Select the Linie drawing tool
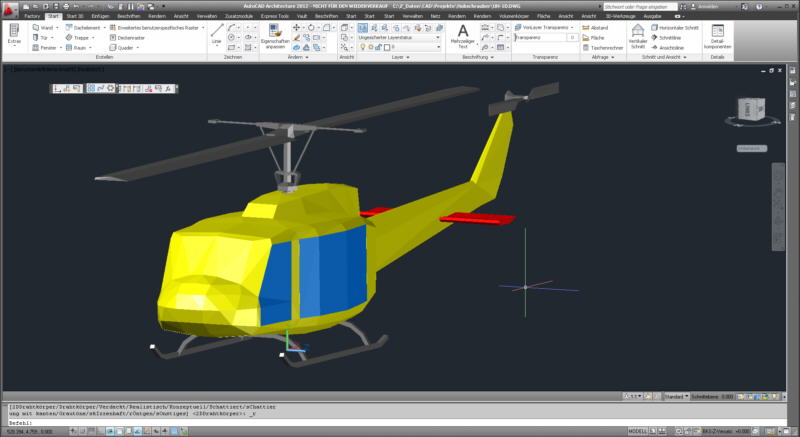This screenshot has width=800, height=437. click(x=217, y=34)
